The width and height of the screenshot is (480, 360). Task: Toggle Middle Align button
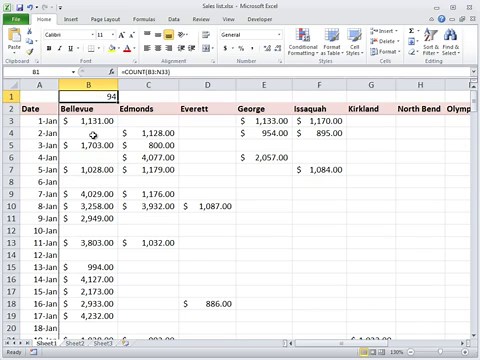click(x=158, y=35)
